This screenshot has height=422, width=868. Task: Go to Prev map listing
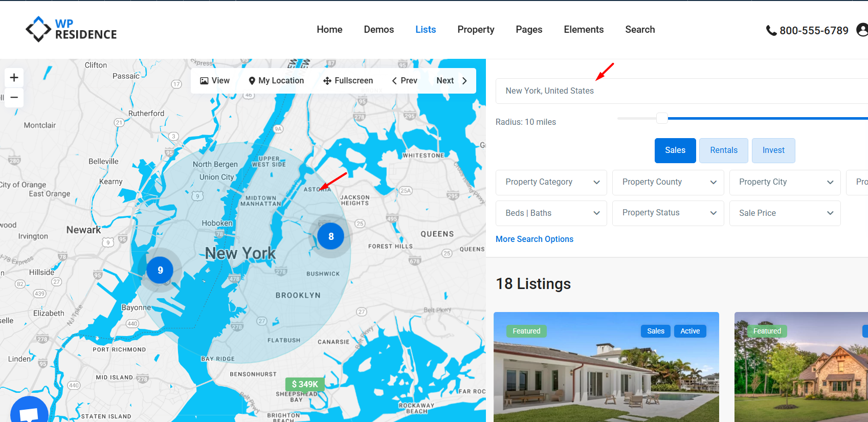pos(405,81)
